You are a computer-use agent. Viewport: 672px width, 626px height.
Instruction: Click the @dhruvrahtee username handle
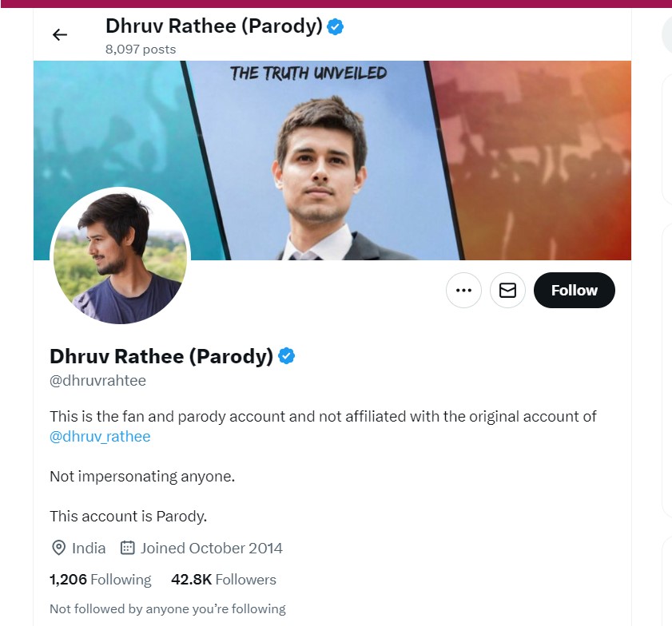tap(97, 381)
